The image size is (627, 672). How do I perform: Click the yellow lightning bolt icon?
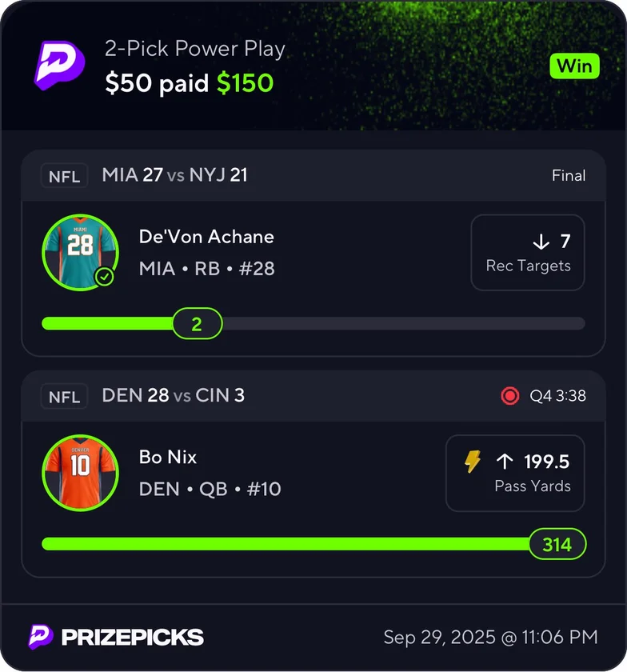pyautogui.click(x=473, y=462)
